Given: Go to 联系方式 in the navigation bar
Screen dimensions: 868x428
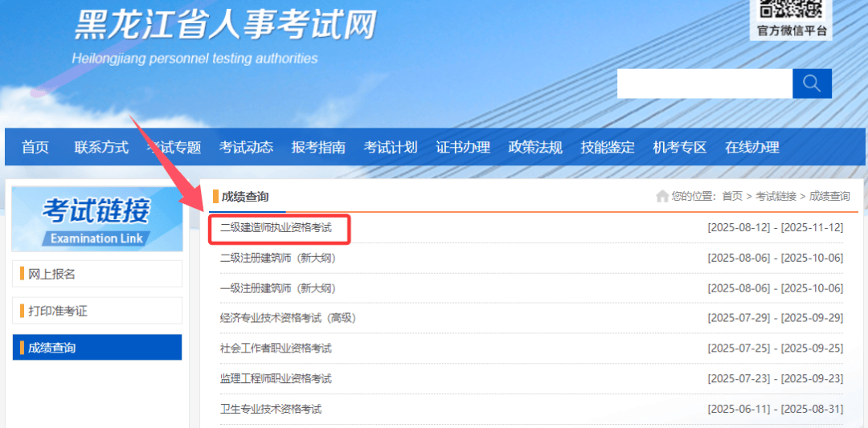Looking at the screenshot, I should (x=101, y=147).
